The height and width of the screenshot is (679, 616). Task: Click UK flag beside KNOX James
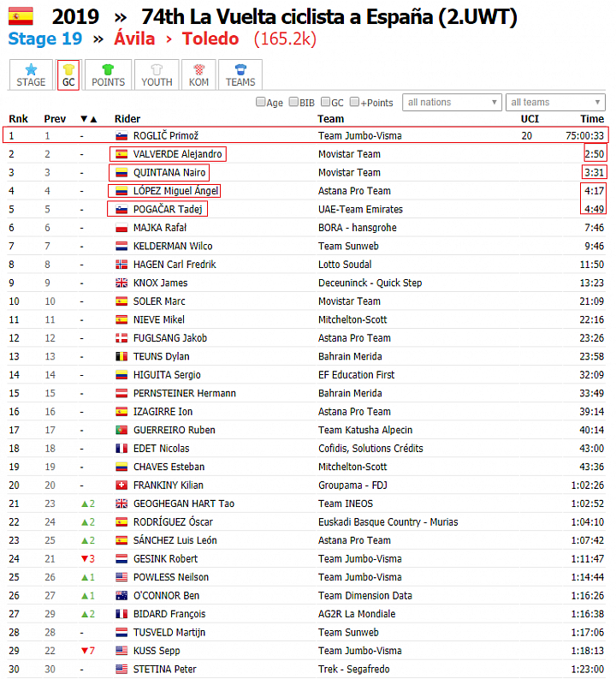click(121, 283)
